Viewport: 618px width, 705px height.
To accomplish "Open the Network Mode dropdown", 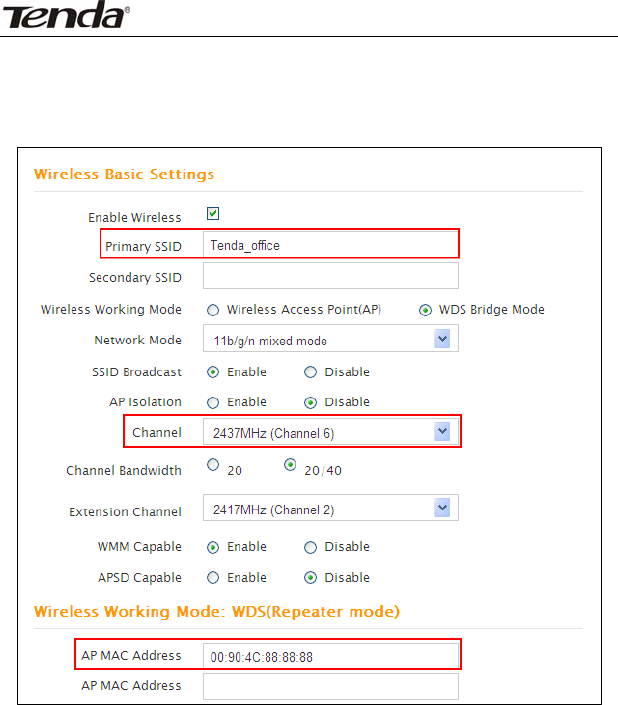I will 330,339.
